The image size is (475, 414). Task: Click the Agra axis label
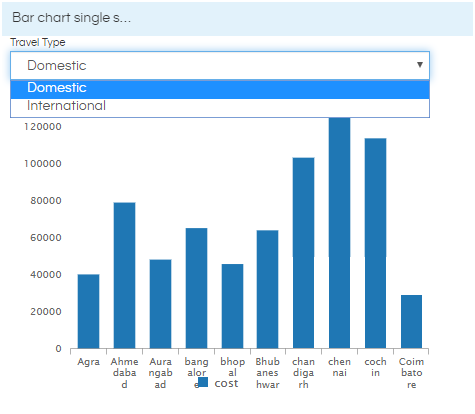88,362
